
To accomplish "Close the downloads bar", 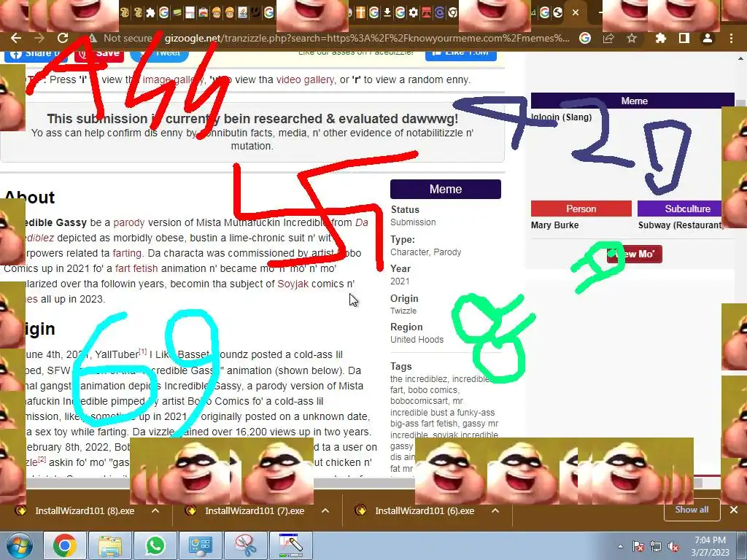I will tap(734, 510).
